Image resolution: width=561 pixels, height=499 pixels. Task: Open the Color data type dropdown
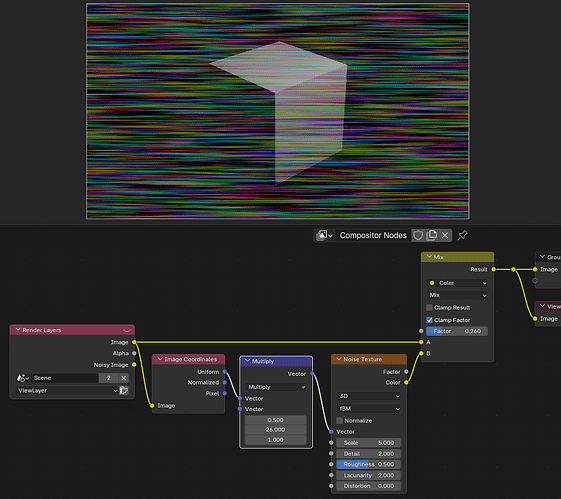[457, 283]
